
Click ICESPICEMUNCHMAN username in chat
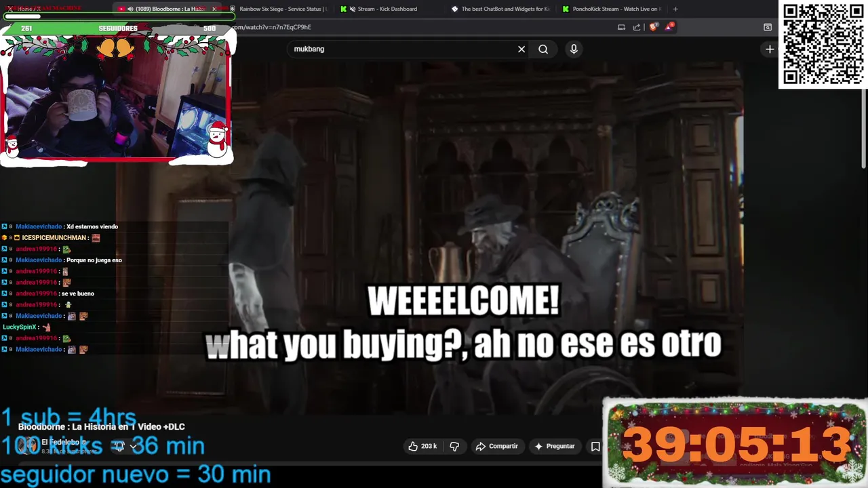[x=54, y=238]
